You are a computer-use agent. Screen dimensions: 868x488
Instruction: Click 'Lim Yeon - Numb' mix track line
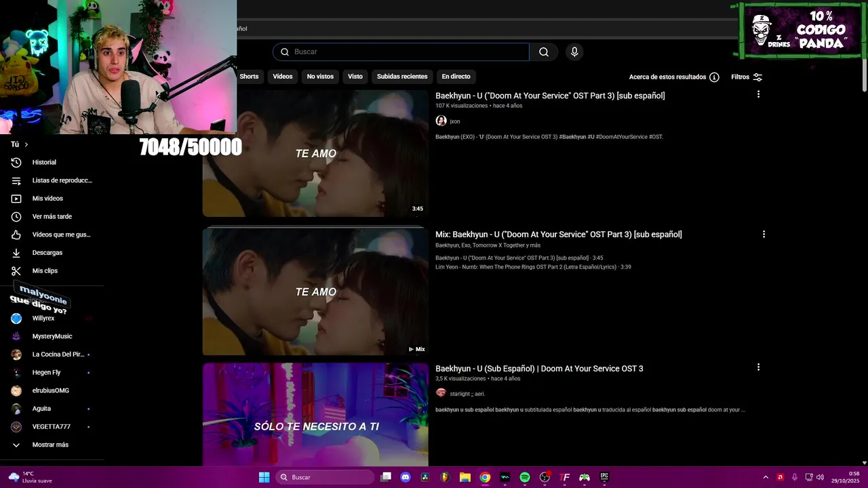tap(533, 267)
